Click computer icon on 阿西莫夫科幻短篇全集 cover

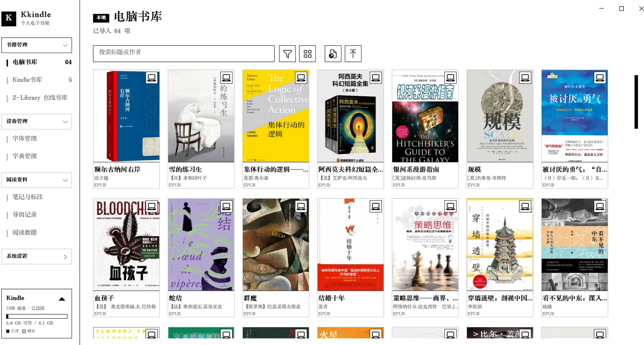376,78
